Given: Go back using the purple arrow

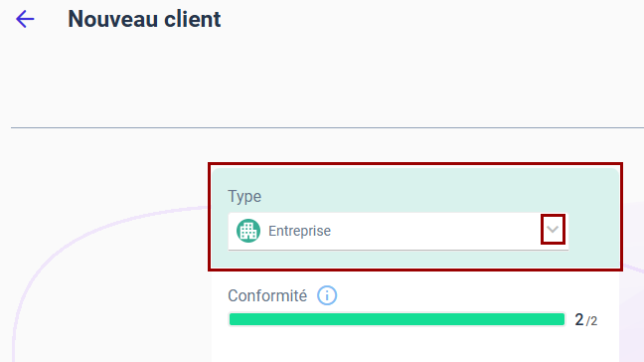Looking at the screenshot, I should 25,19.
